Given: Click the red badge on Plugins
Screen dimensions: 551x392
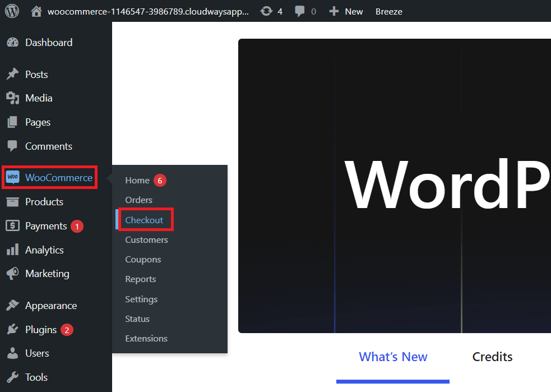Looking at the screenshot, I should [67, 329].
